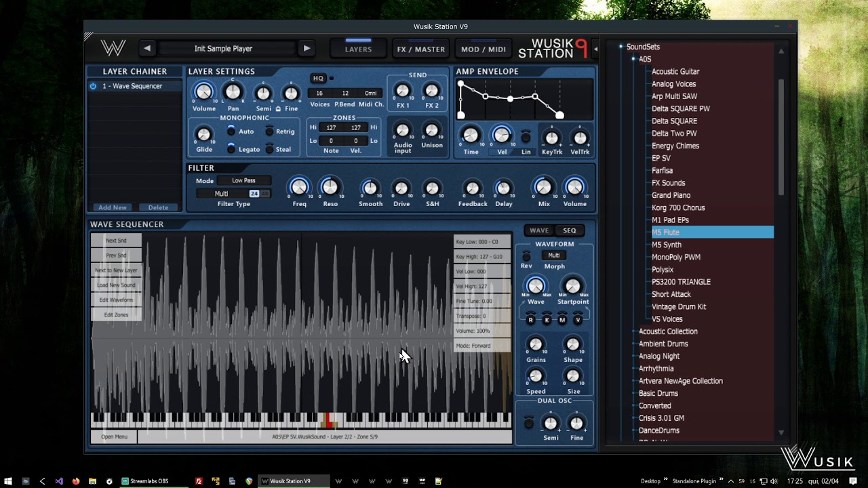Image resolution: width=868 pixels, height=488 pixels.
Task: Switch to the LAYERS tab
Action: tap(358, 49)
